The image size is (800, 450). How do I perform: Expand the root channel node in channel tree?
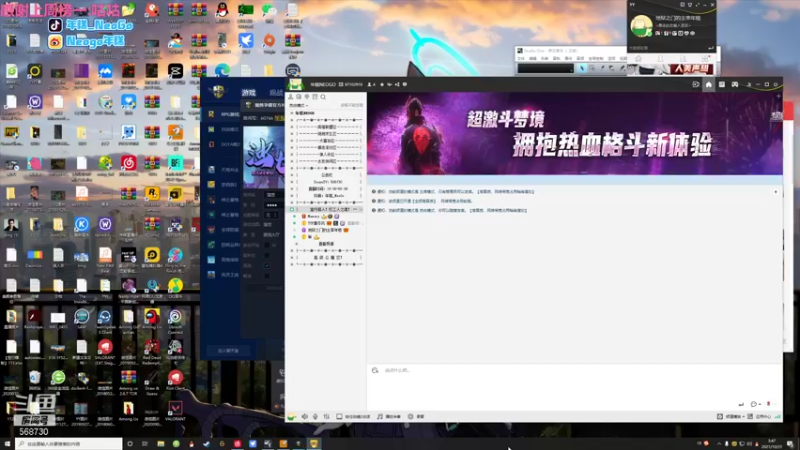292,113
